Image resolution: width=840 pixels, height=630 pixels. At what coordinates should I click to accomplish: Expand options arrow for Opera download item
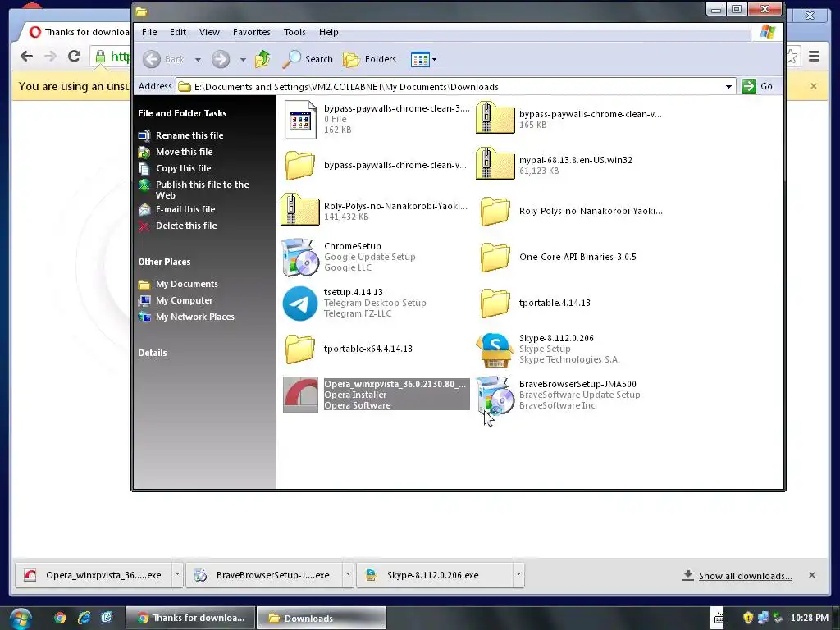[x=177, y=575]
